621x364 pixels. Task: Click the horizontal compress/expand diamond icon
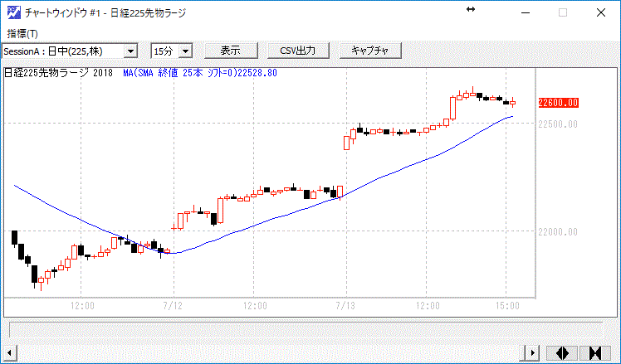[563, 352]
